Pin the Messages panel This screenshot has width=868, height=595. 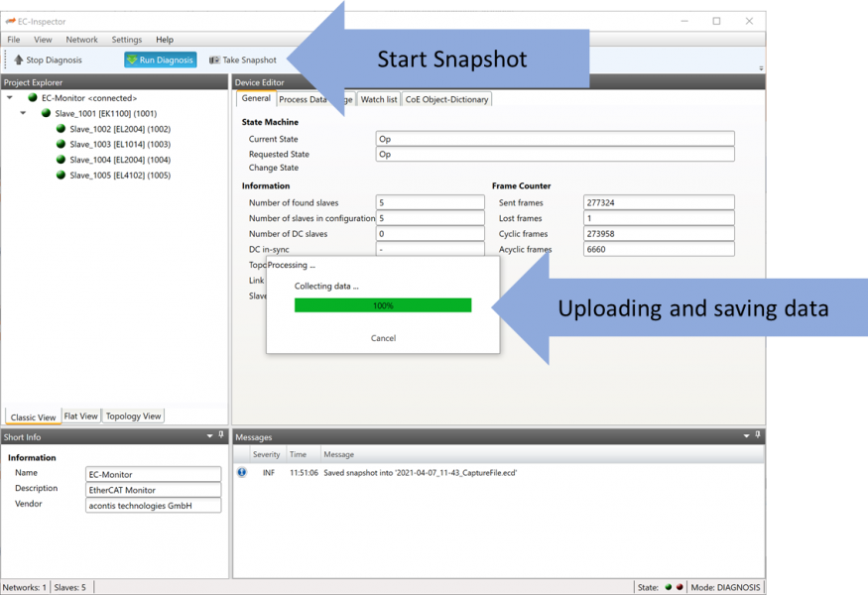tap(758, 436)
